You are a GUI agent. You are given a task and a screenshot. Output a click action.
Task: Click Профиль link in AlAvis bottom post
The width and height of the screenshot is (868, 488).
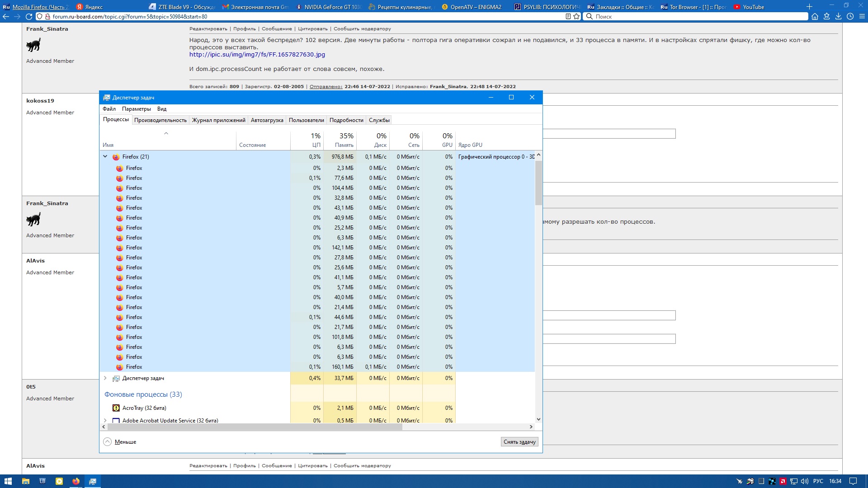pos(244,466)
